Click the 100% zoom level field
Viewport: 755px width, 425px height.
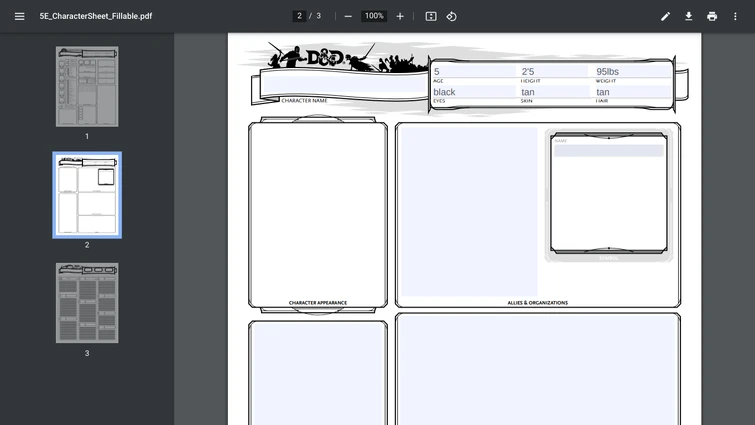coord(374,16)
